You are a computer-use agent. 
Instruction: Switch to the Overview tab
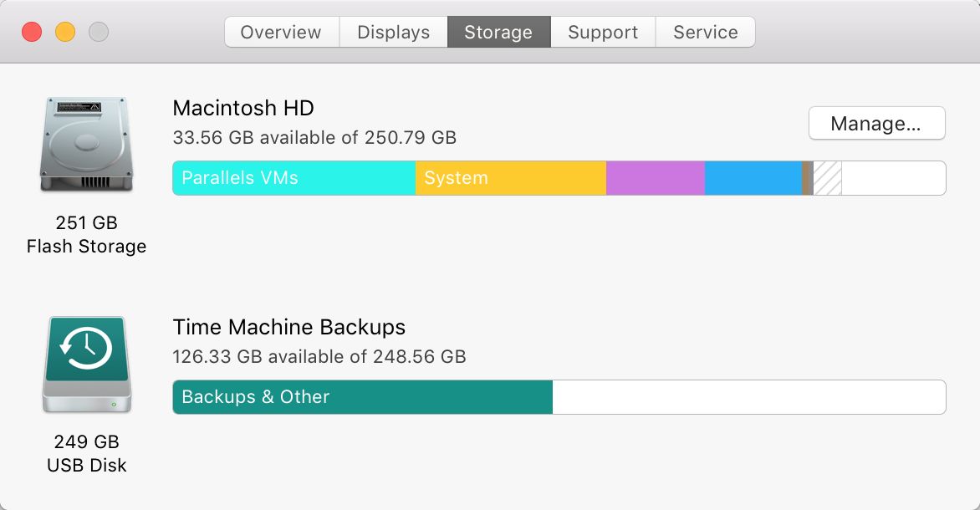[x=281, y=32]
